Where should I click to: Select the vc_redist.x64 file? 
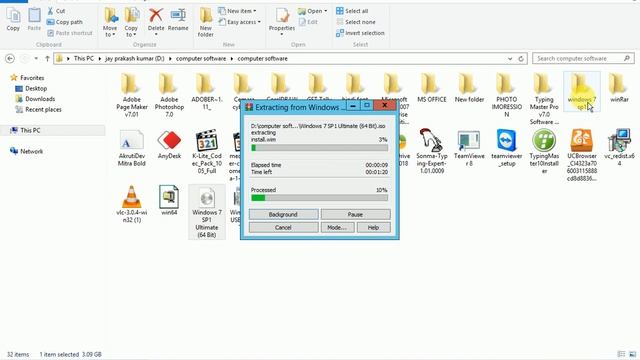pos(619,148)
